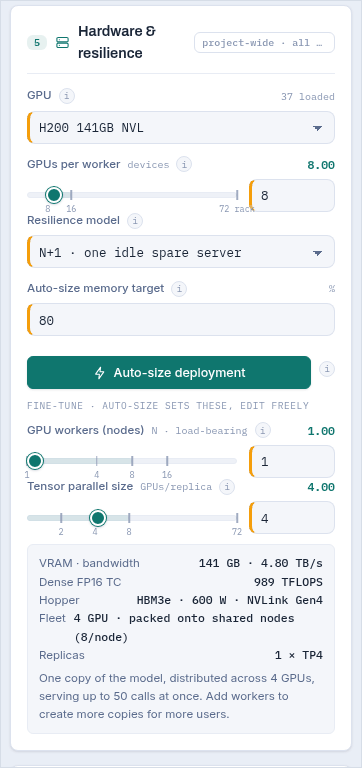Click the GPU dropdown arrow

pyautogui.click(x=317, y=128)
